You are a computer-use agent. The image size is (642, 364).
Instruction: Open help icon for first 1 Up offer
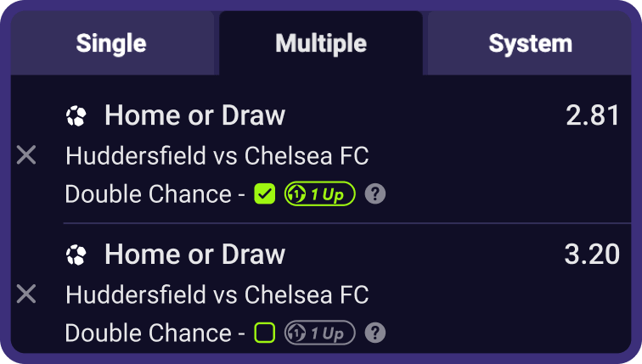pos(375,193)
